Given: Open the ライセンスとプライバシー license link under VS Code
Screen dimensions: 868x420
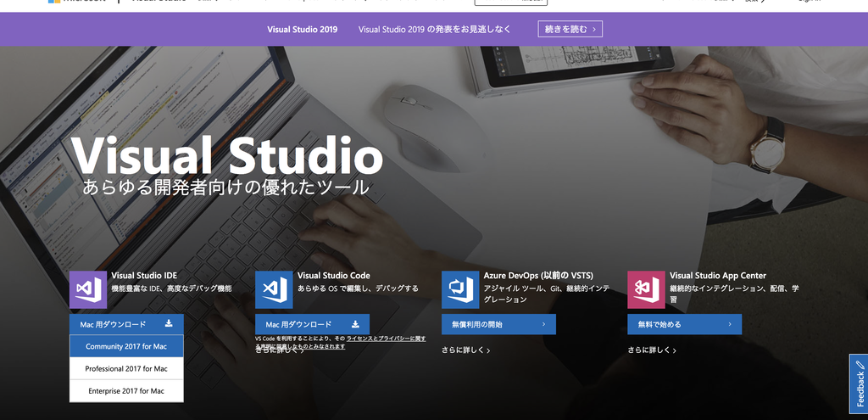Looking at the screenshot, I should pyautogui.click(x=386, y=339).
